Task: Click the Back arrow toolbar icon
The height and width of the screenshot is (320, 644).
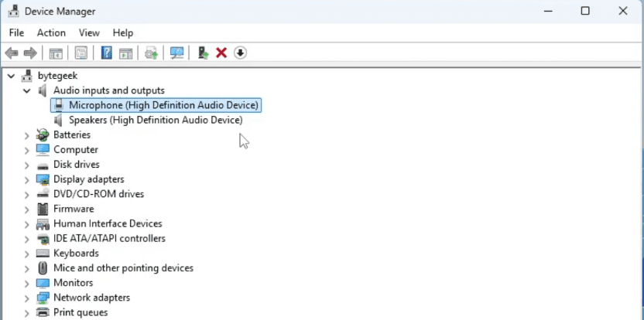Action: coord(12,53)
